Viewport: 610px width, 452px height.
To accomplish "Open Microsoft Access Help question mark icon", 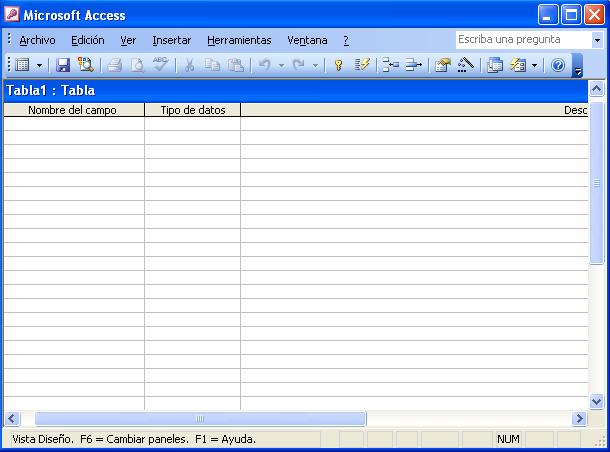I will coord(557,65).
